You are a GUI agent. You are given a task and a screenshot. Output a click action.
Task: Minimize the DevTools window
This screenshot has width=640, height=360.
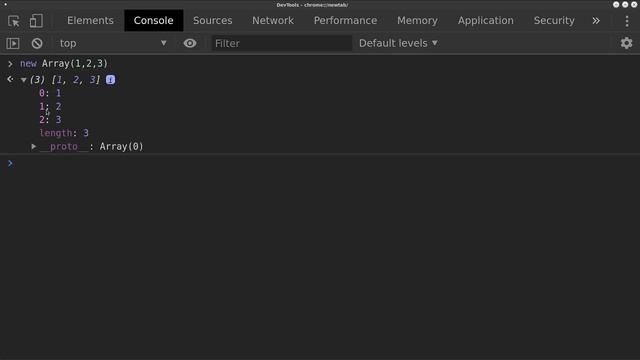(x=616, y=4)
